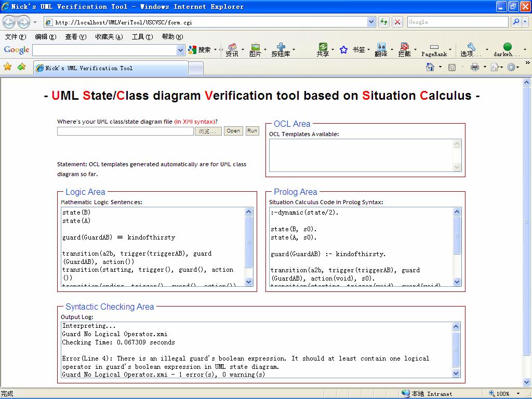Click the main page scroll up arrow

pyautogui.click(x=527, y=82)
